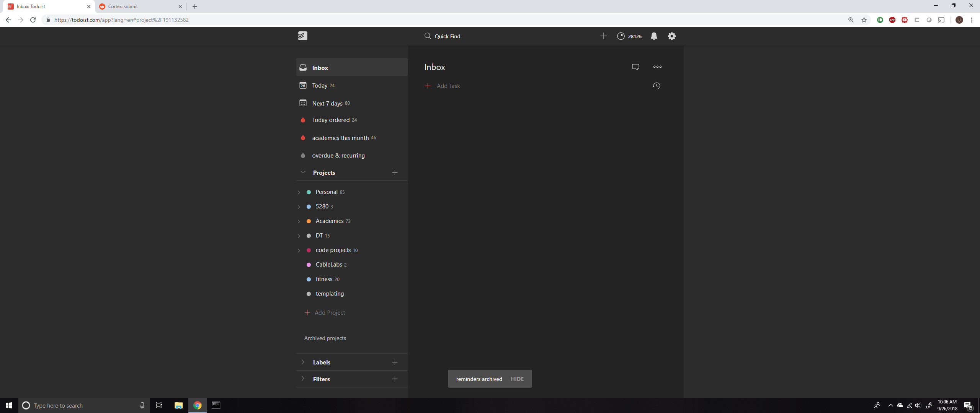
Task: Open Inbox more options menu
Action: tap(657, 67)
